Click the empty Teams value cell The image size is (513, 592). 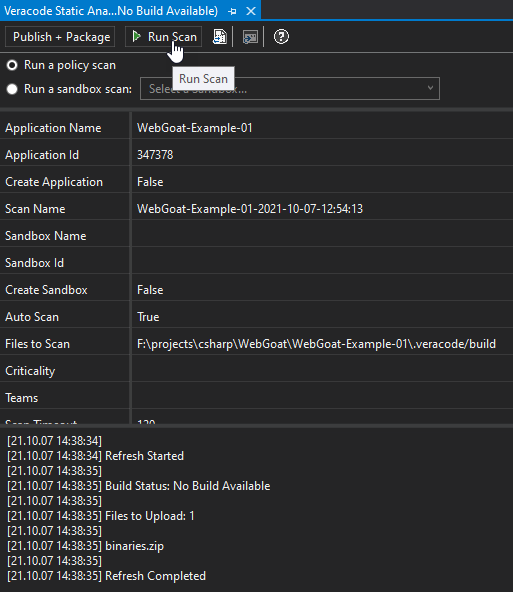click(x=322, y=398)
